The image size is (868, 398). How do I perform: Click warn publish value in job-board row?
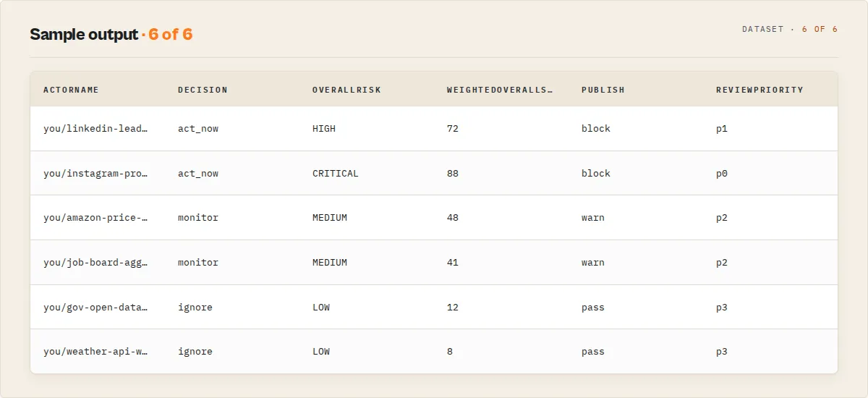coord(593,263)
